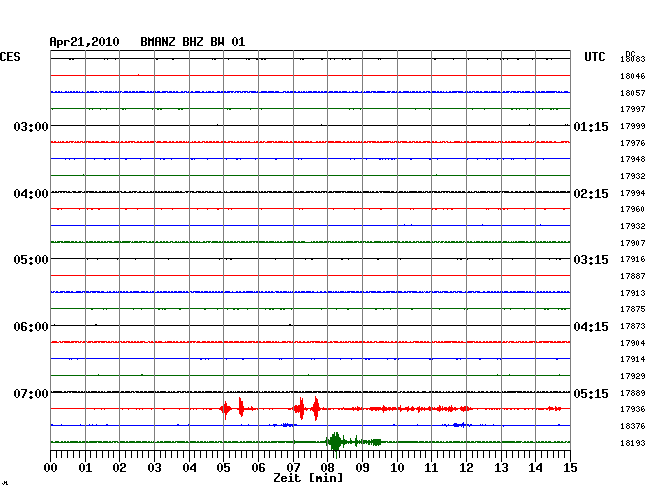Image resolution: width=650 pixels, height=494 pixels.
Task: Click the DC value 17997
Action: [633, 109]
